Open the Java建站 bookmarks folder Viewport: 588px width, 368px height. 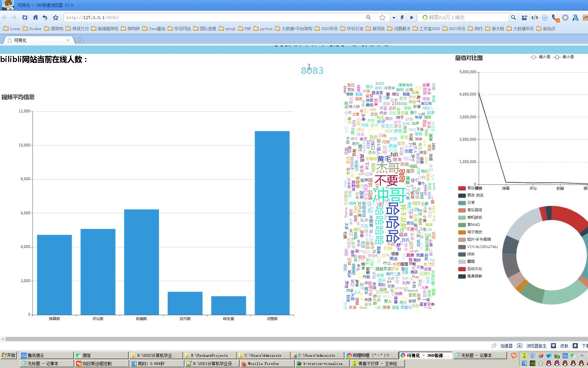[154, 29]
